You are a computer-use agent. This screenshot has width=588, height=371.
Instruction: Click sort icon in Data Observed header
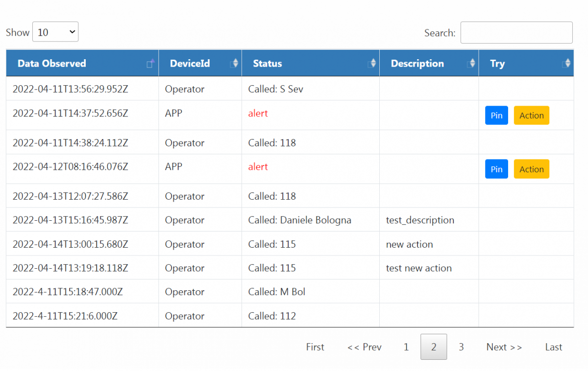[151, 63]
